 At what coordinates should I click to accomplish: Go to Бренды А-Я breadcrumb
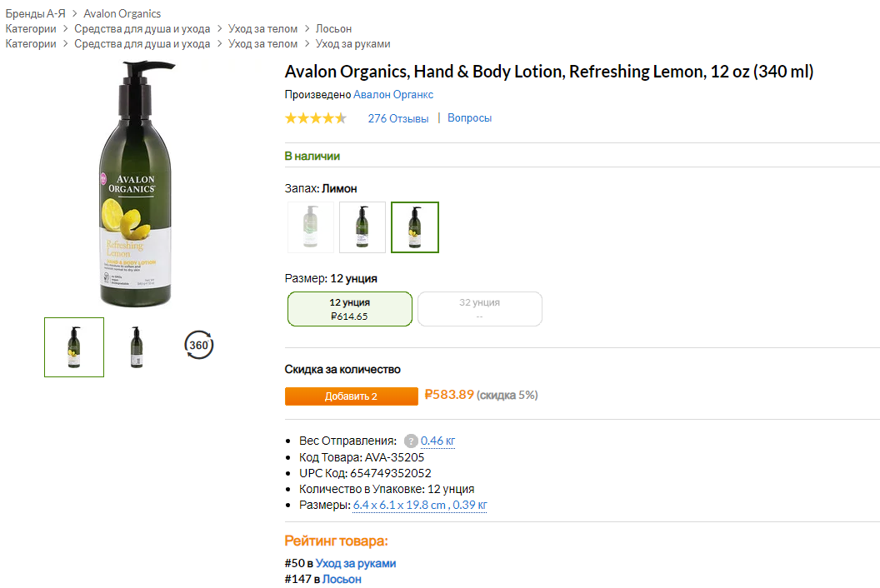pyautogui.click(x=36, y=13)
